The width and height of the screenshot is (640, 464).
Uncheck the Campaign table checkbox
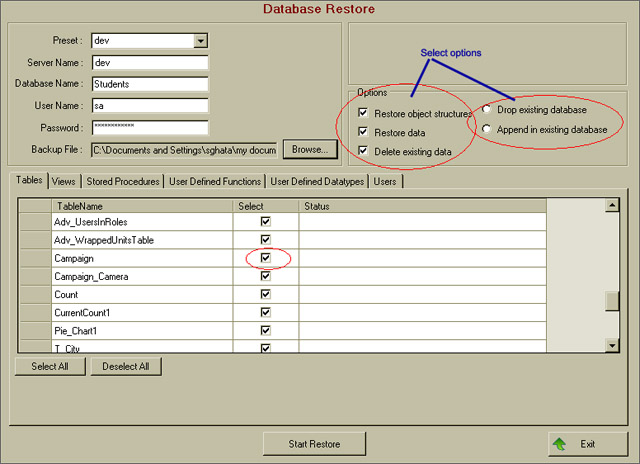[x=265, y=258]
